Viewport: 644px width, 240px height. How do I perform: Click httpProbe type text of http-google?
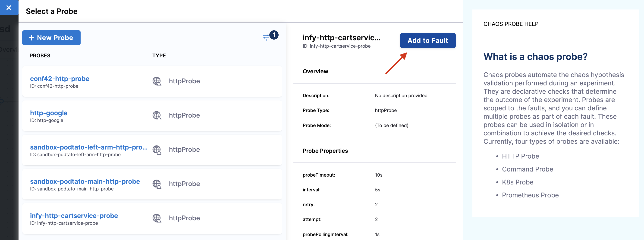[x=184, y=115]
